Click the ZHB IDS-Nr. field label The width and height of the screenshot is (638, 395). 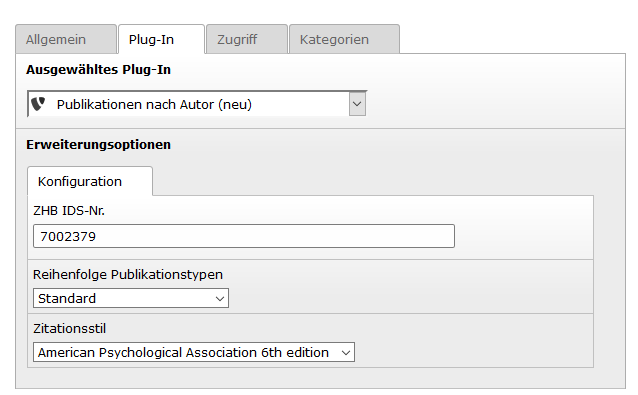click(69, 211)
